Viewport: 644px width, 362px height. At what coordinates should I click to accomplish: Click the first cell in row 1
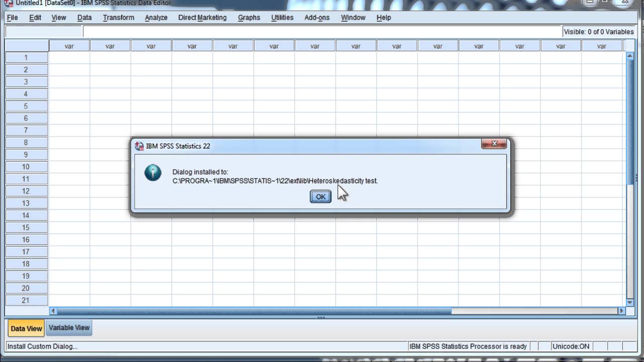coord(69,58)
